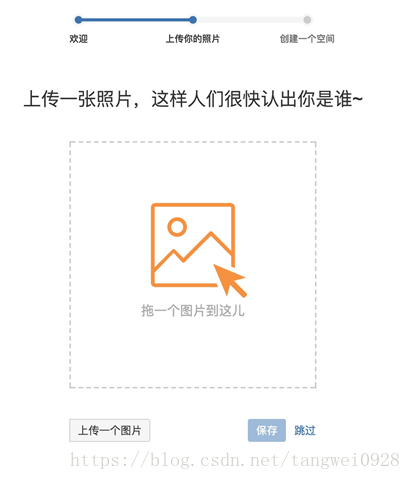Skip this step via 跳过 link

pyautogui.click(x=305, y=430)
